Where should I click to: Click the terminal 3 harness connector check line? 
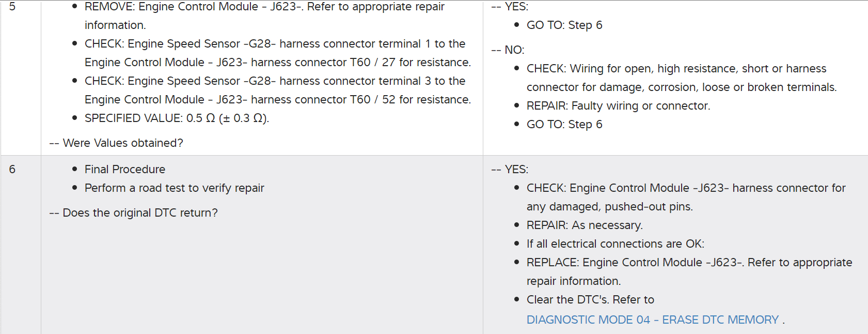275,81
